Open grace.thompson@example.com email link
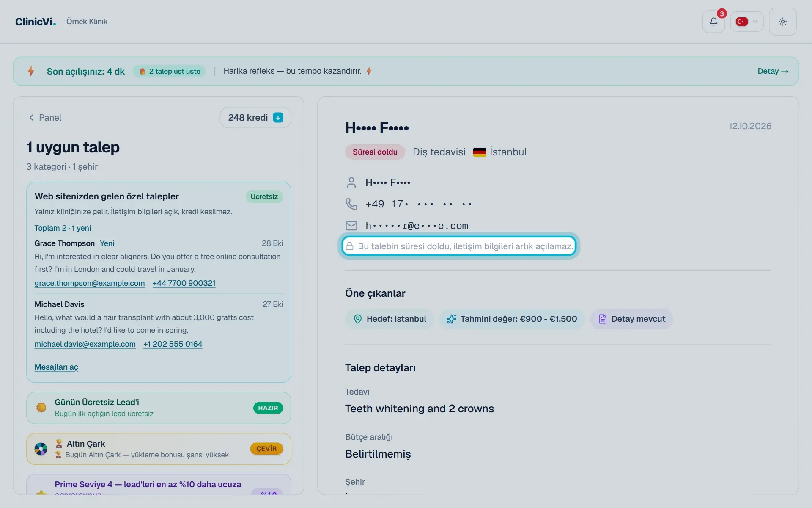 (x=90, y=283)
